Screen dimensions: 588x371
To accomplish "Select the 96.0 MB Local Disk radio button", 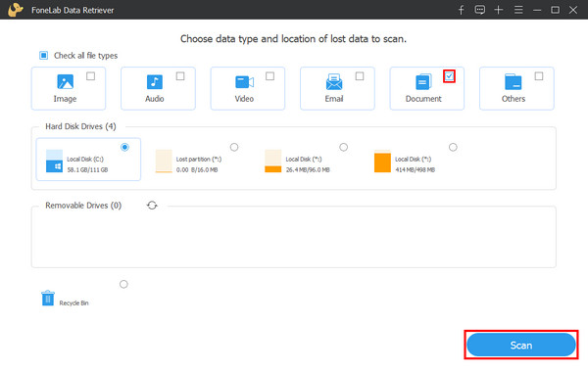I will point(344,147).
